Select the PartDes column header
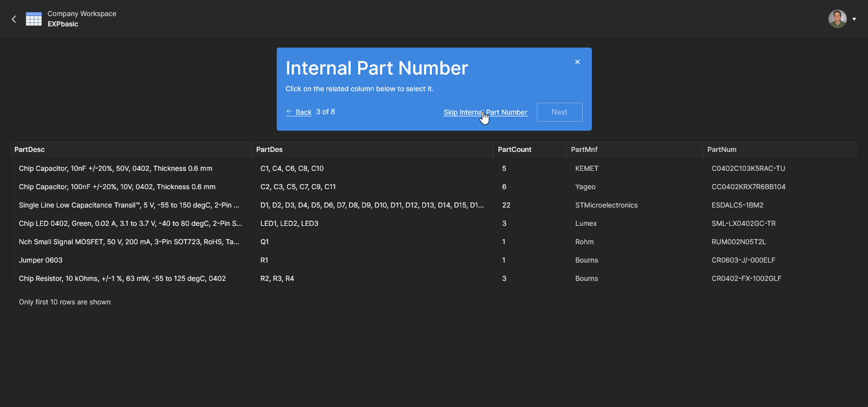 pyautogui.click(x=269, y=150)
